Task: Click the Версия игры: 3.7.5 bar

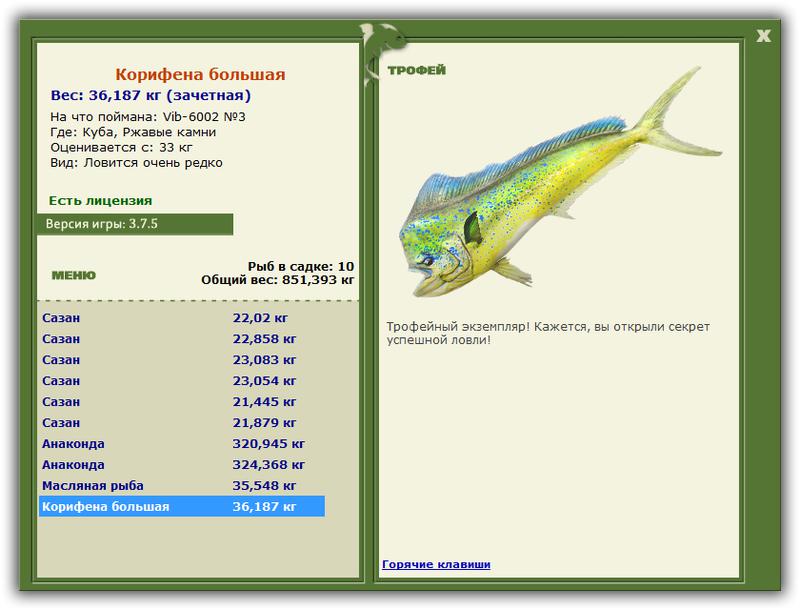Action: tap(135, 224)
